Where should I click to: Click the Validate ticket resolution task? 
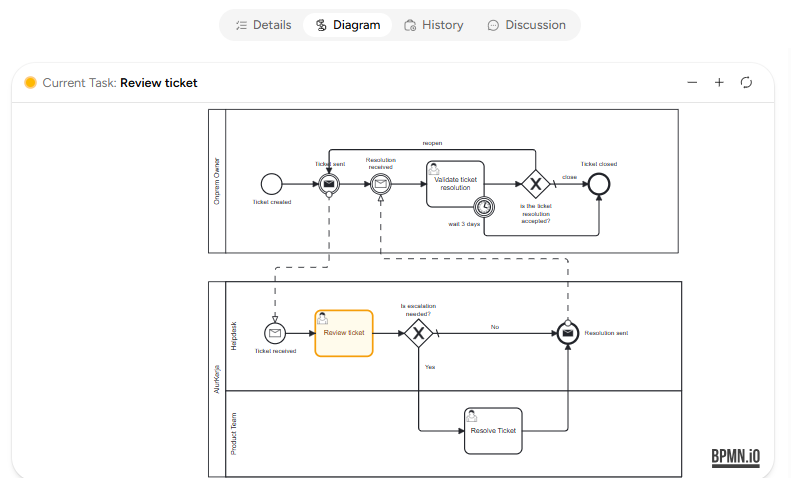(x=455, y=184)
